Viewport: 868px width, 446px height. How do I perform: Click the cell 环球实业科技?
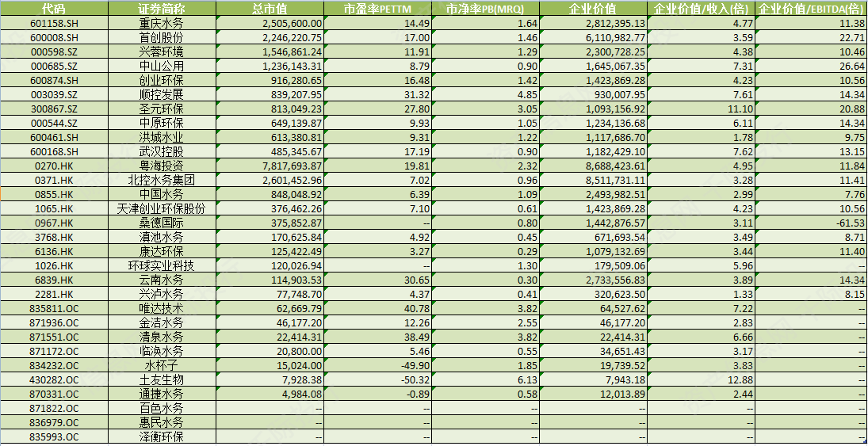click(x=161, y=265)
